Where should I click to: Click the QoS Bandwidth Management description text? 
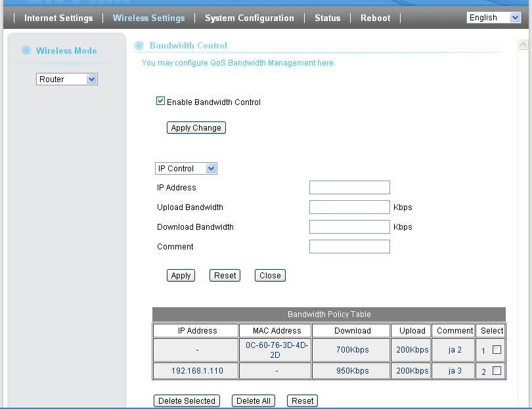238,63
